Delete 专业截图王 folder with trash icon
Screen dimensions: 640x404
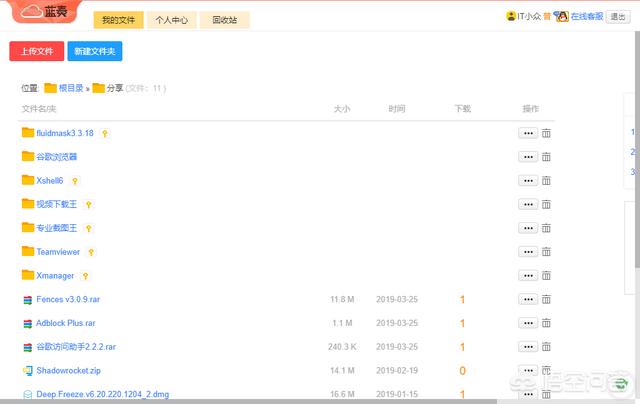pos(546,228)
